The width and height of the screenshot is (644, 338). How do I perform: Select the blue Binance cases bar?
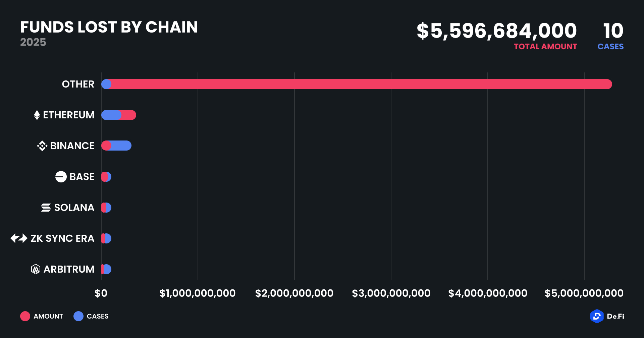(x=121, y=146)
